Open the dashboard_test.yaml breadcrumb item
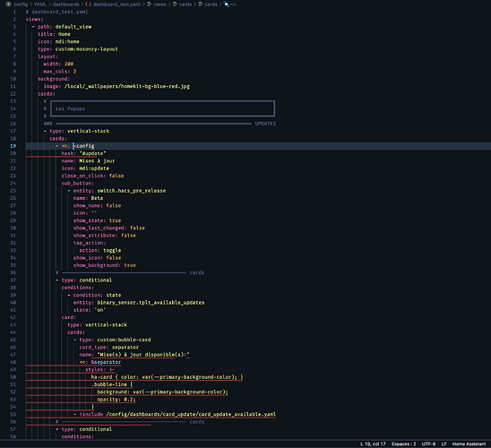The height and width of the screenshot is (448, 491). tap(116, 4)
